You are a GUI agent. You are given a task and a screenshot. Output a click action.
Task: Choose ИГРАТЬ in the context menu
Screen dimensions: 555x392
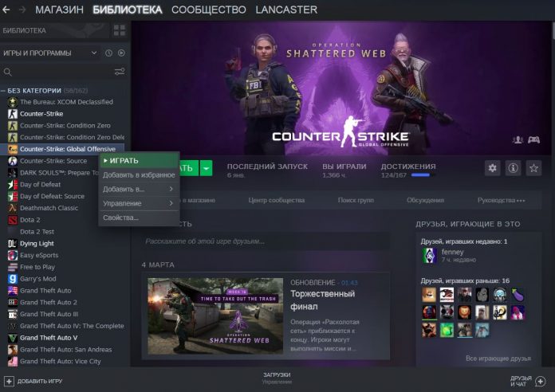(x=139, y=161)
